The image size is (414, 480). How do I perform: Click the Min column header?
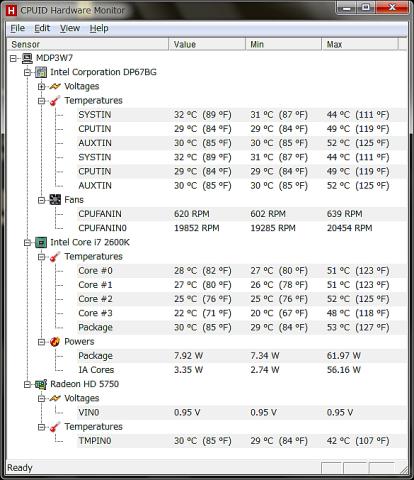(x=283, y=44)
